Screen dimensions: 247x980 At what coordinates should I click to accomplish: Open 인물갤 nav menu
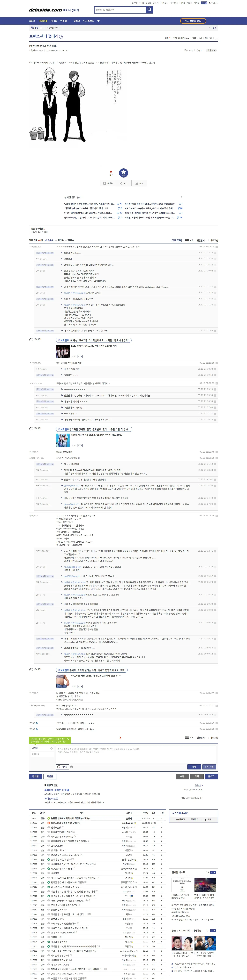[x=63, y=21]
